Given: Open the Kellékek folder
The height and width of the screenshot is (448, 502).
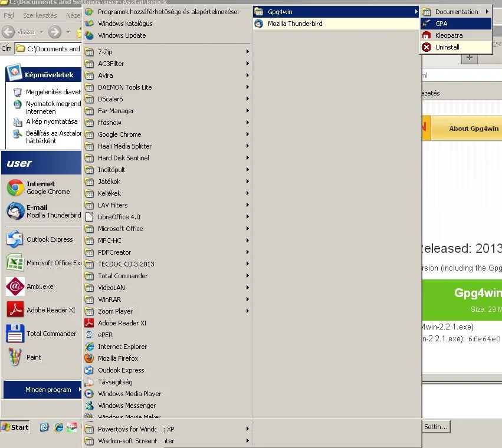Looking at the screenshot, I should click(x=167, y=193).
